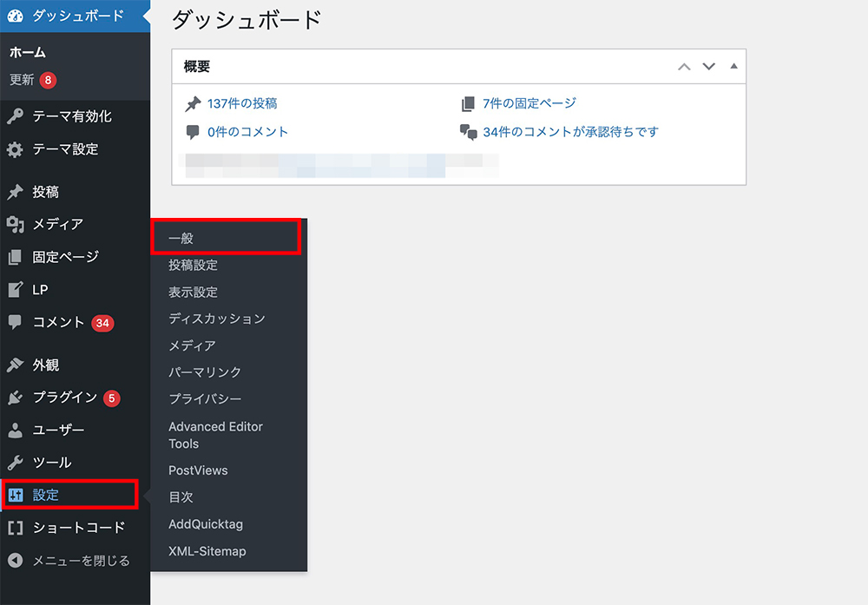Open パーマリンク settings
868x605 pixels.
[x=205, y=372]
